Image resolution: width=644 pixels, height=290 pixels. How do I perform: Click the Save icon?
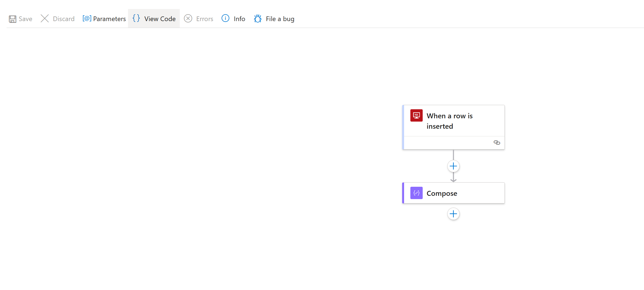[13, 19]
